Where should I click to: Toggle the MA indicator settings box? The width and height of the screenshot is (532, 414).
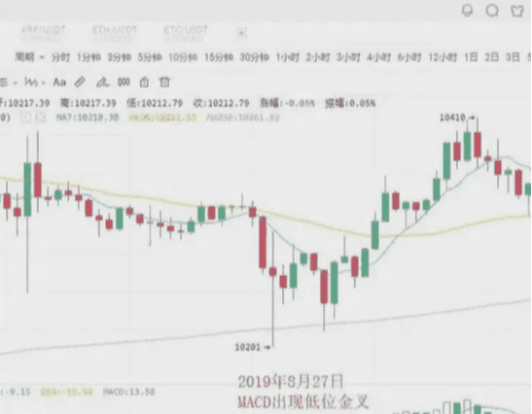[x=40, y=118]
